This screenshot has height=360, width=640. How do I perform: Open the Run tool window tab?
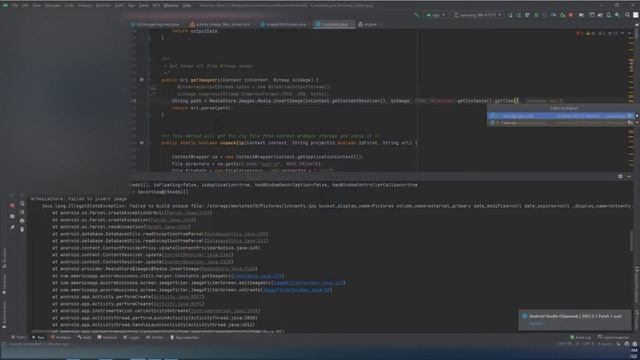coord(38,338)
